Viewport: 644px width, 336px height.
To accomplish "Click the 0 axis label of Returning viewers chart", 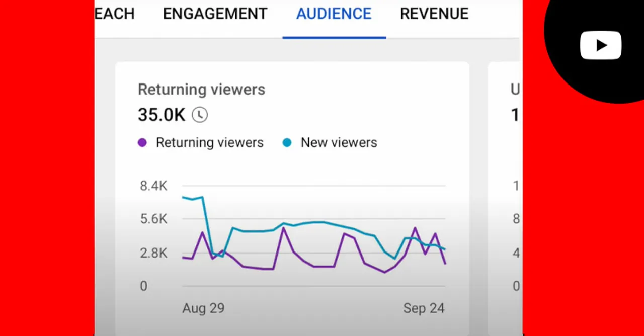I will tap(144, 286).
